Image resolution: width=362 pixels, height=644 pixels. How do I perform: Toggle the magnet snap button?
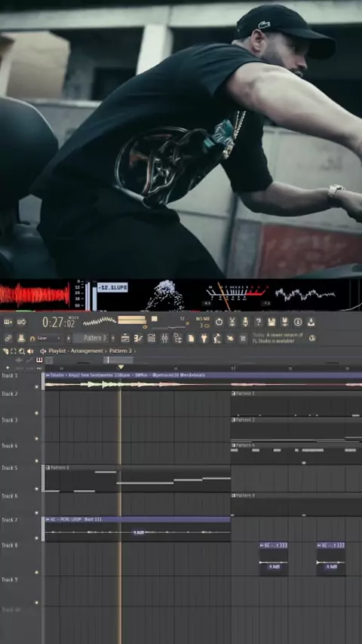coord(32,339)
